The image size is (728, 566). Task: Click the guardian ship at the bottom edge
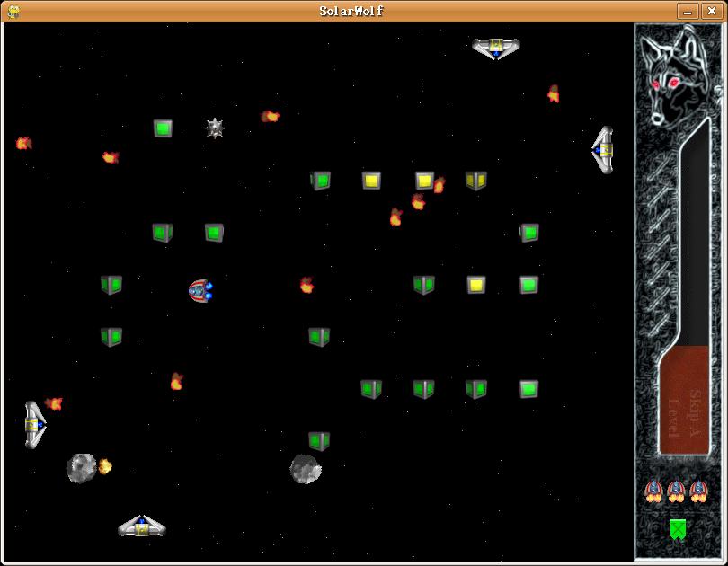tap(142, 526)
